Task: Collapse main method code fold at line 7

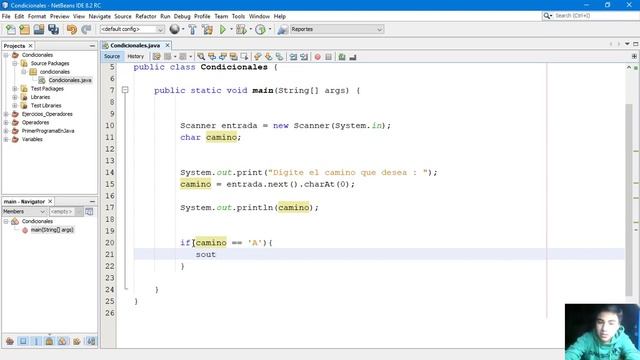Action: pyautogui.click(x=125, y=90)
